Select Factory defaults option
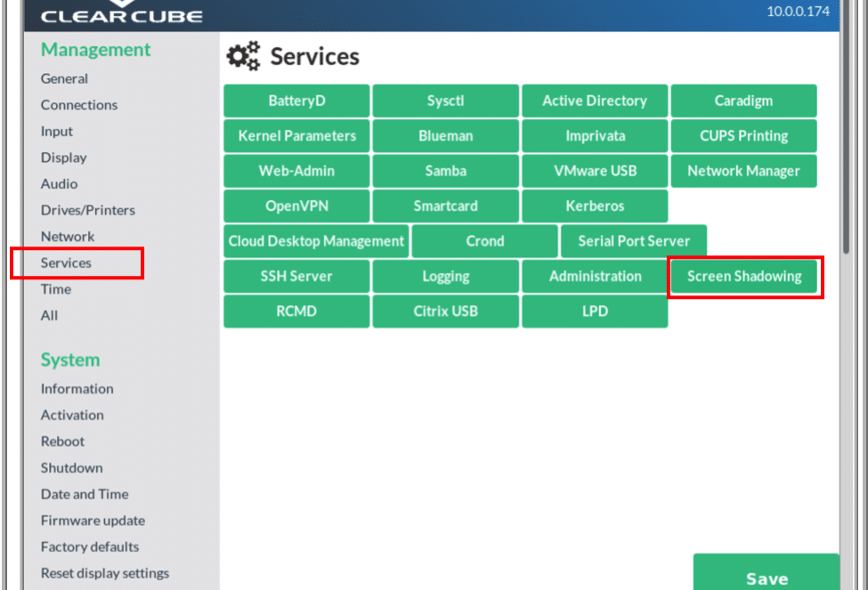The image size is (868, 590). click(90, 546)
